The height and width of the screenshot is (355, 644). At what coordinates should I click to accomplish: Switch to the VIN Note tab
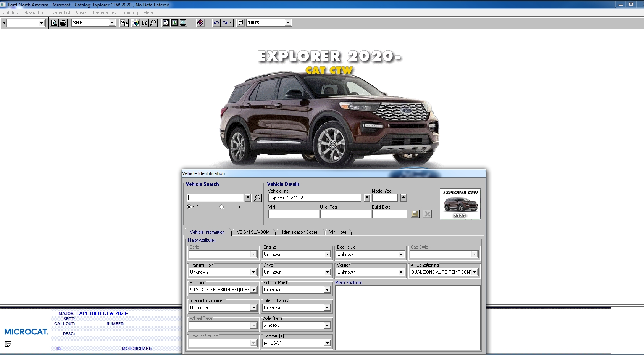tap(338, 232)
